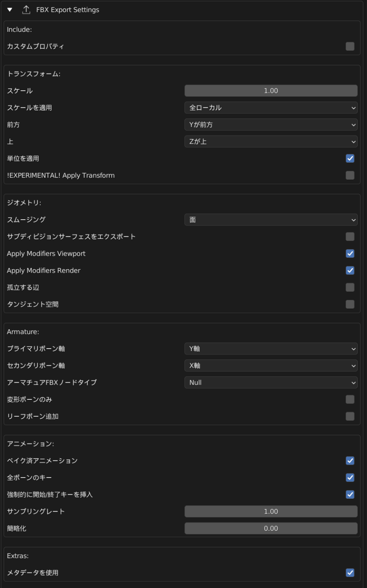Open the プライマリボーン軸 dropdown
This screenshot has width=367, height=588.
pos(271,349)
